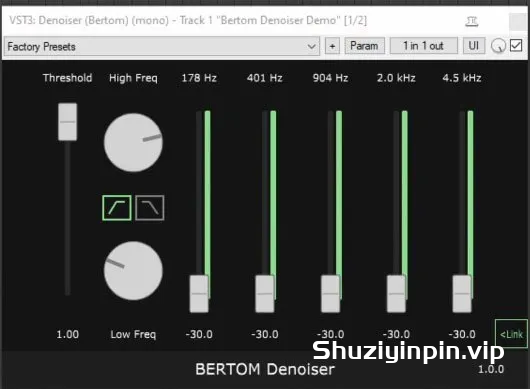Expand presets list using chevron arrow
Screen dimensions: 530x389
point(312,46)
